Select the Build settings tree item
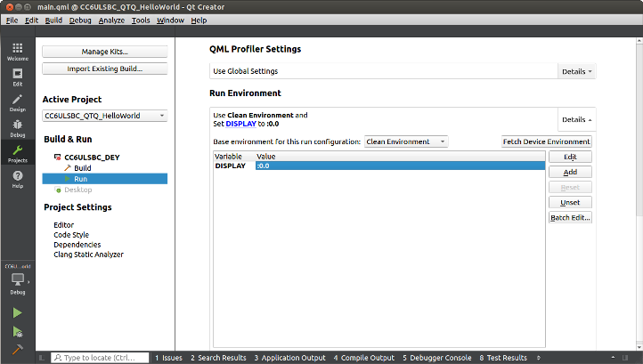Image resolution: width=643 pixels, height=364 pixels. pos(83,168)
